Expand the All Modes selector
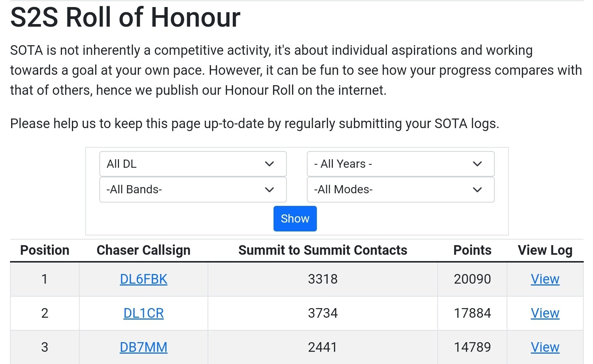The width and height of the screenshot is (593, 364). [401, 190]
